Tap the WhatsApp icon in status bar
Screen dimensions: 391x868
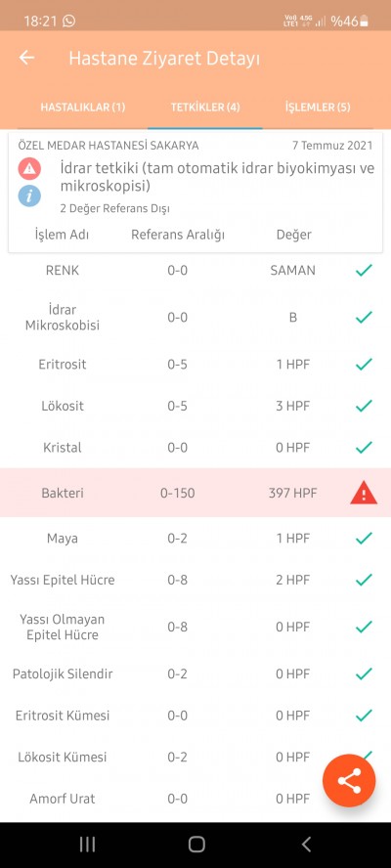(x=68, y=22)
